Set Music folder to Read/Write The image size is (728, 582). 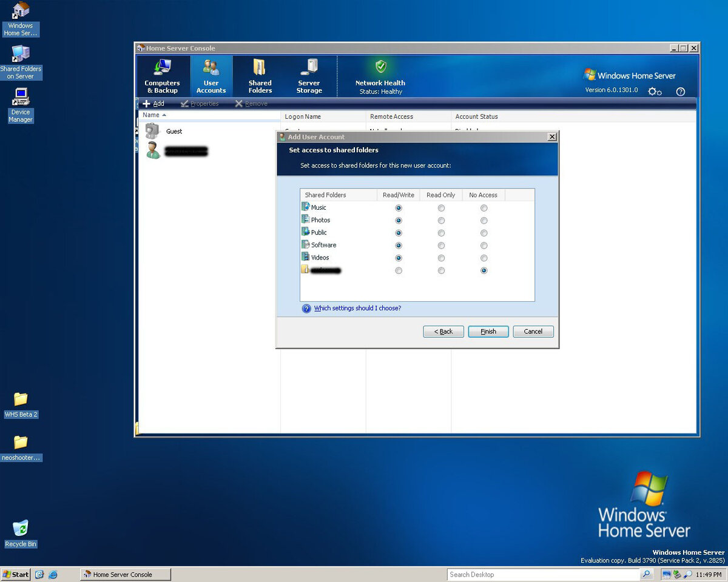399,208
